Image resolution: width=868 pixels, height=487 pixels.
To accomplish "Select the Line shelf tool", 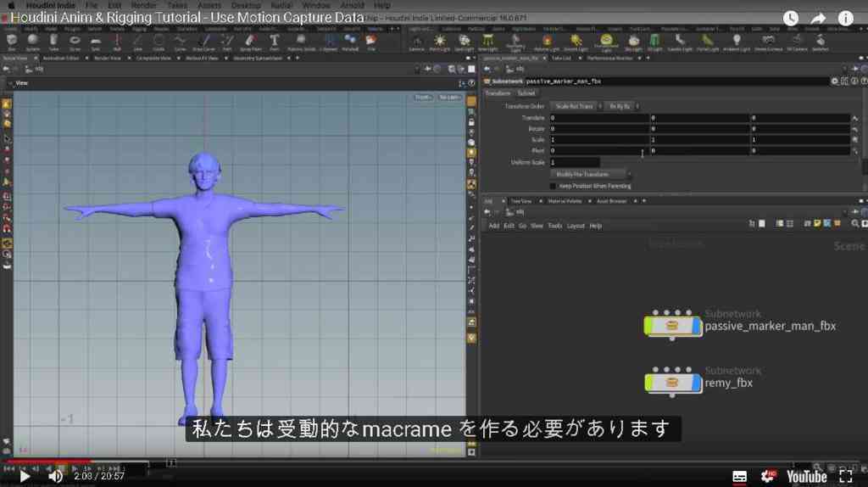I will tap(138, 42).
